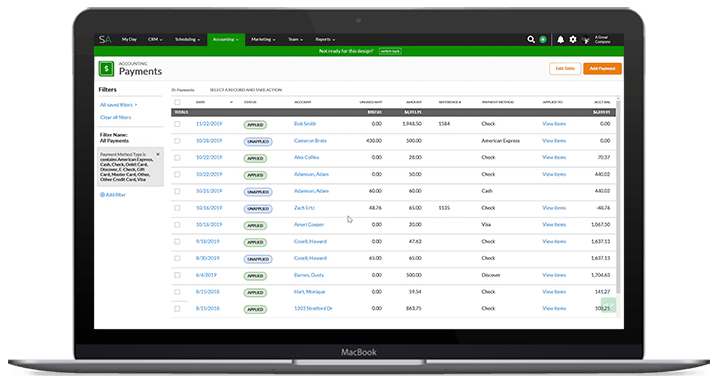Open the Alex Collins account link
The height and width of the screenshot is (376, 720).
click(x=306, y=157)
